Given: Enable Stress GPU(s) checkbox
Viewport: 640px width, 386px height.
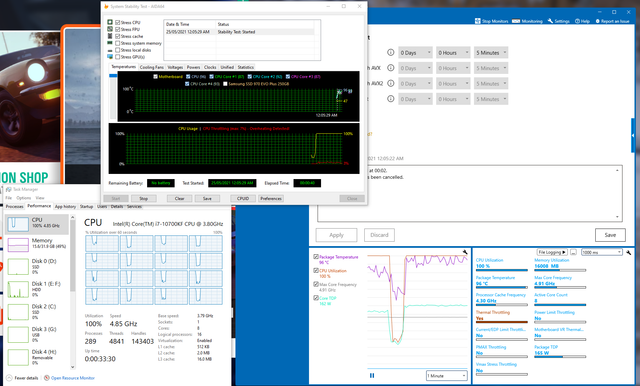Looking at the screenshot, I should (118, 57).
